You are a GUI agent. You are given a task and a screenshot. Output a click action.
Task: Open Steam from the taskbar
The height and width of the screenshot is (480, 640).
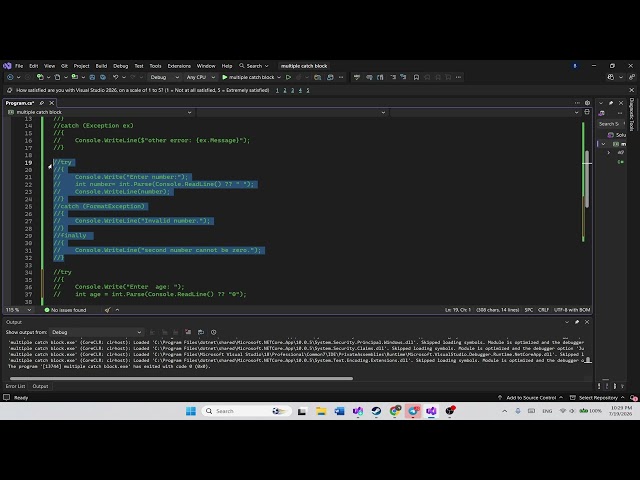coord(376,411)
